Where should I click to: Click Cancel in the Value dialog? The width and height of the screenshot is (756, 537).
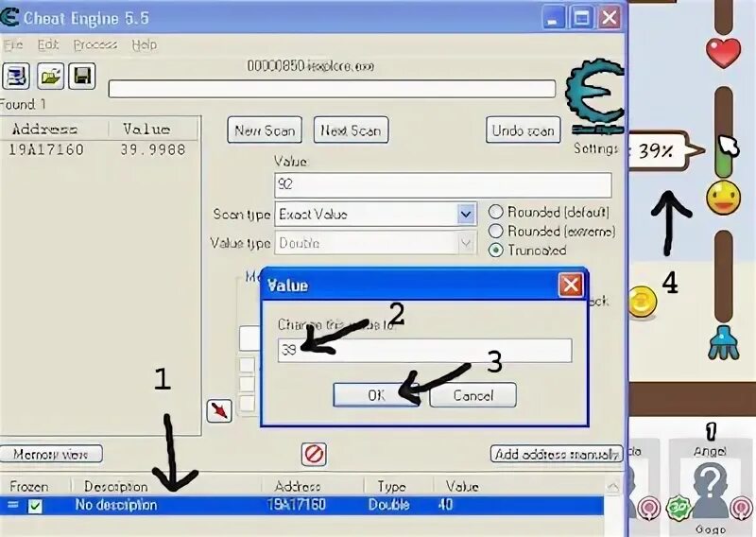[473, 395]
